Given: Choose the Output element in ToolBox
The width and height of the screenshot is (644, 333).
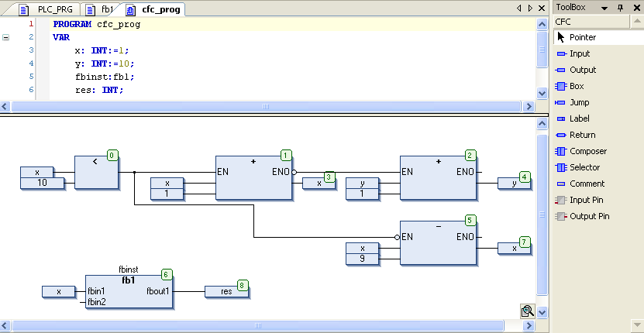Looking at the screenshot, I should click(x=582, y=70).
